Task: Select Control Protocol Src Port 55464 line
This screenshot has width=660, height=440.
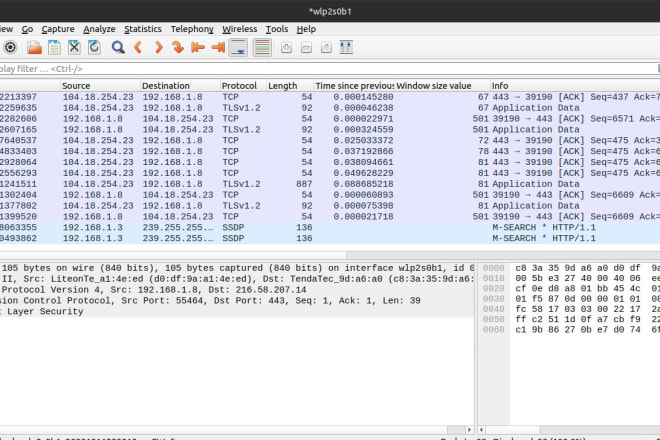Action: tap(237, 301)
